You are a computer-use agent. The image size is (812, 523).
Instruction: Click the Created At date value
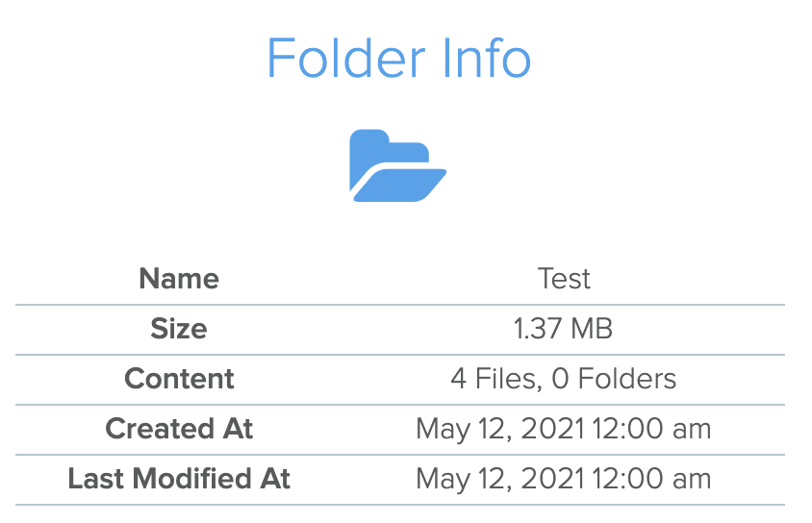[x=564, y=429]
